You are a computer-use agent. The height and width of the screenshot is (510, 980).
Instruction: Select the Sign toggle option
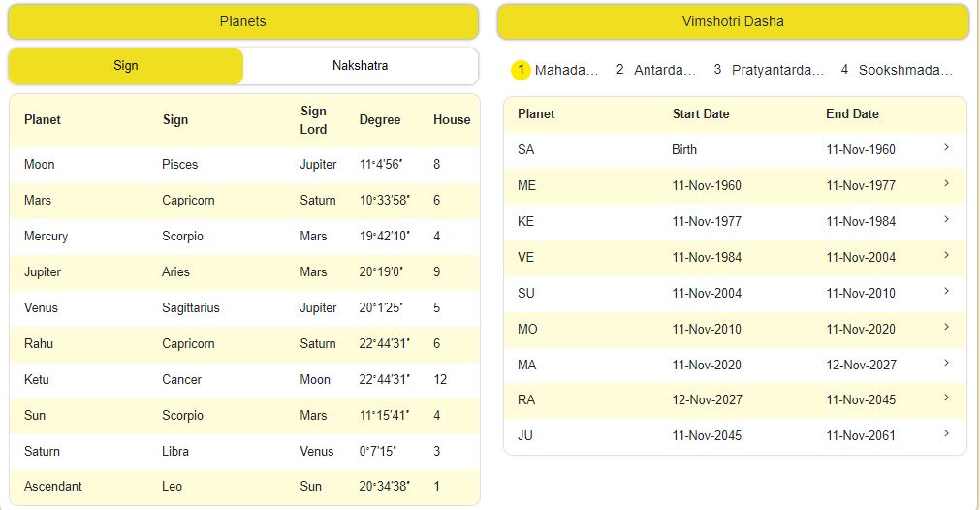(x=126, y=66)
